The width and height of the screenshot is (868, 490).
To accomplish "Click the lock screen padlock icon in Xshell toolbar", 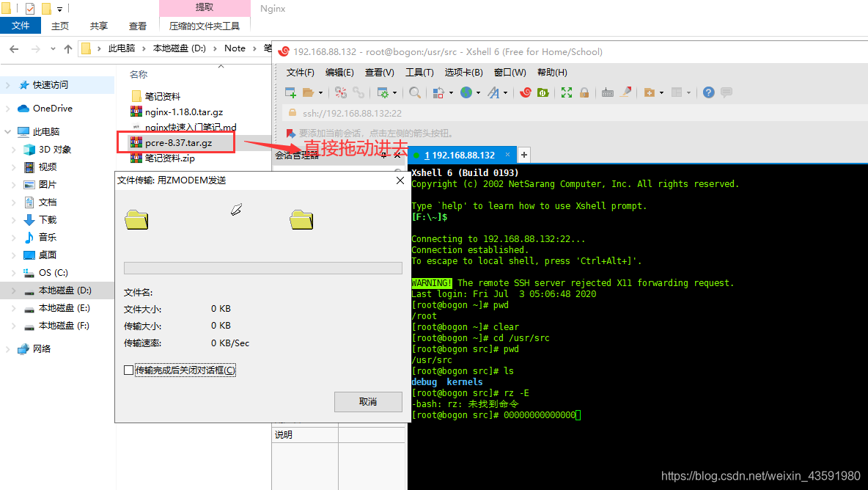I will (x=584, y=92).
